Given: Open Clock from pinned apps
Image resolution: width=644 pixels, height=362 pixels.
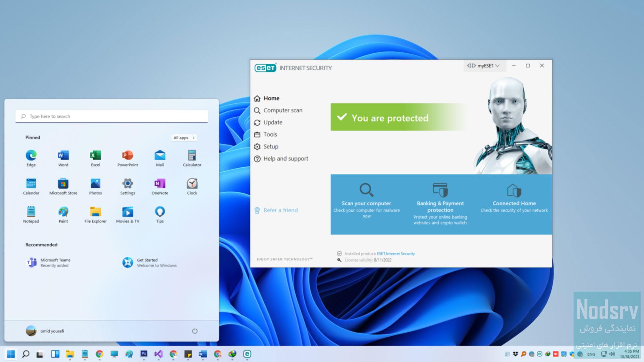Looking at the screenshot, I should 192,186.
